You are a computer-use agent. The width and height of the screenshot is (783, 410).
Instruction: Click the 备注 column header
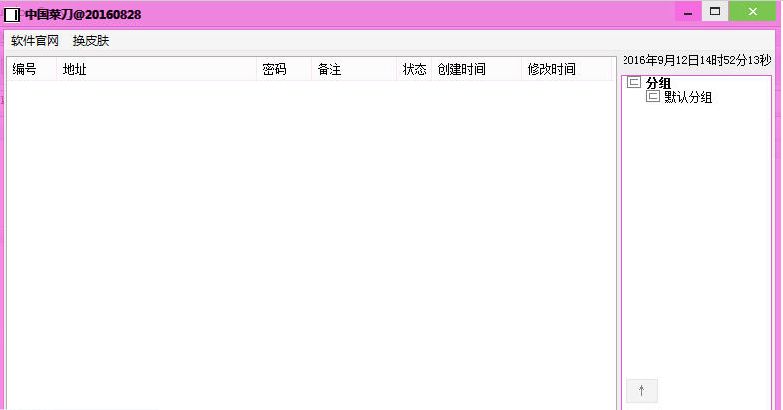point(329,69)
